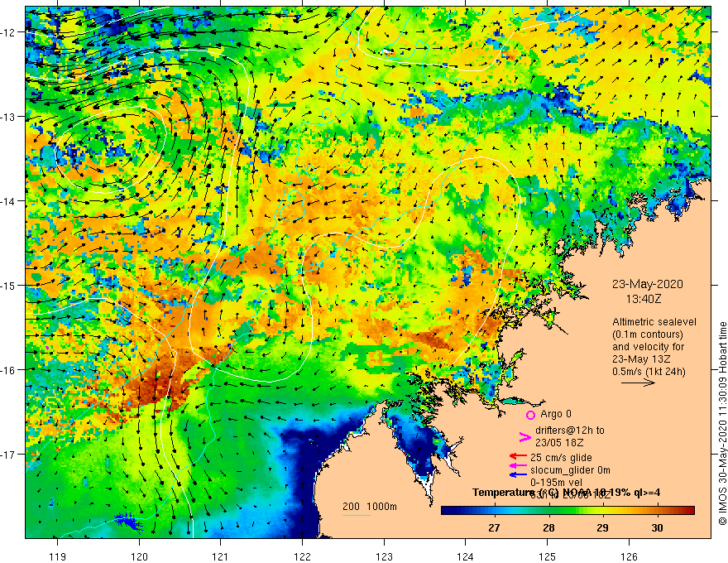Click the magenta drifters chevron legend symbol
Screen dimensions: 728x563
coord(525,436)
